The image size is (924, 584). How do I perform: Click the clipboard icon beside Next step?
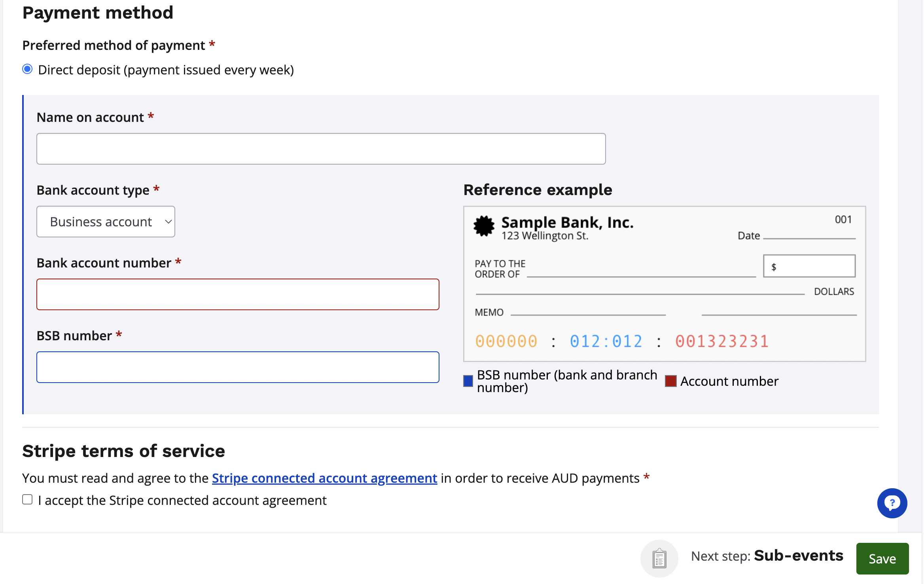(x=659, y=558)
